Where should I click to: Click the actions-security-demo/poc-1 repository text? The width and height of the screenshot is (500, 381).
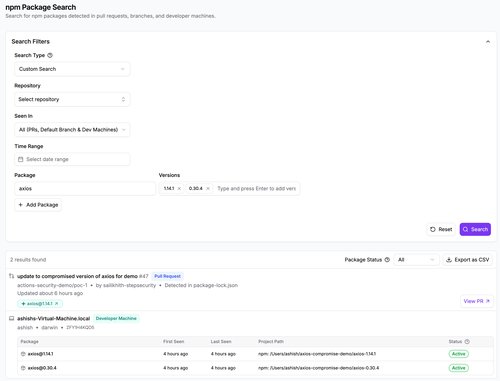(52, 285)
